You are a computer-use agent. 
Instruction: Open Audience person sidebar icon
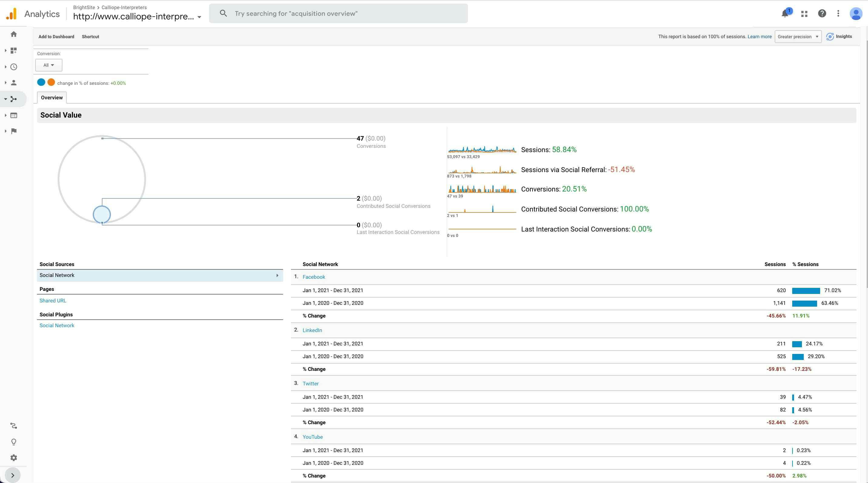point(14,82)
